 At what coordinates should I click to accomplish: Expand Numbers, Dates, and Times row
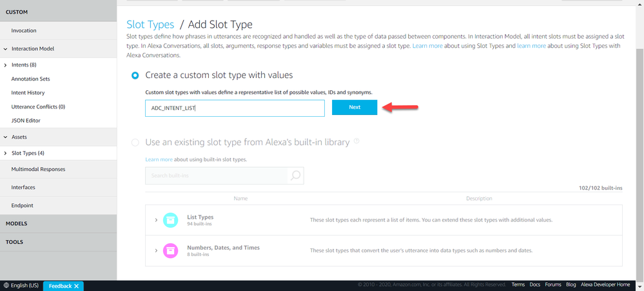point(156,250)
